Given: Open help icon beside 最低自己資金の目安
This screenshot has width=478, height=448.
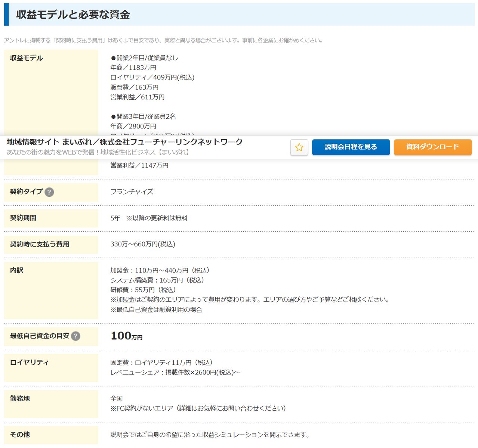Looking at the screenshot, I should [x=75, y=336].
